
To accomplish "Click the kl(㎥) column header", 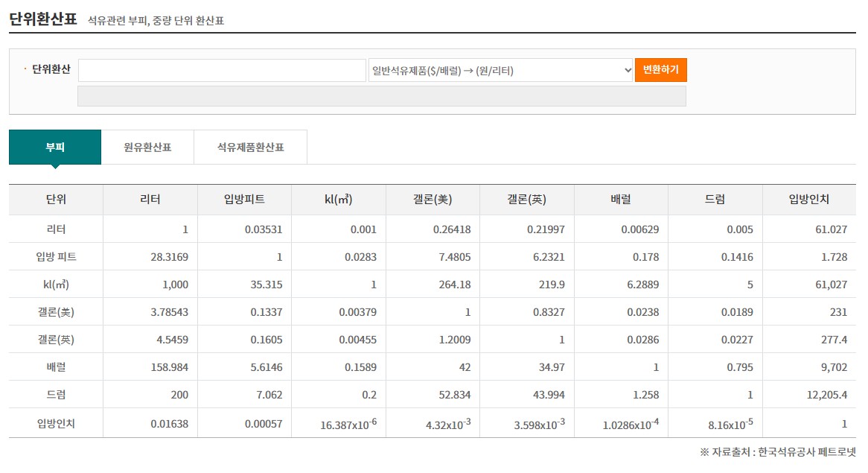I will 338,200.
